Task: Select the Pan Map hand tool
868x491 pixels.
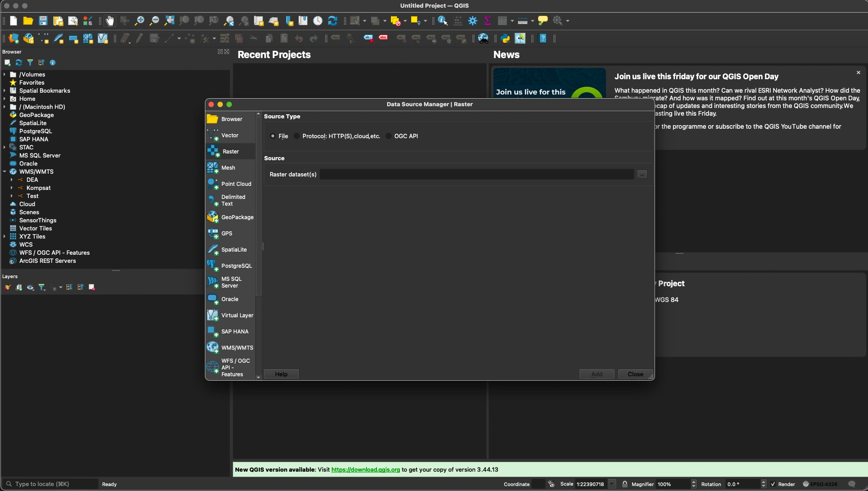Action: (110, 21)
